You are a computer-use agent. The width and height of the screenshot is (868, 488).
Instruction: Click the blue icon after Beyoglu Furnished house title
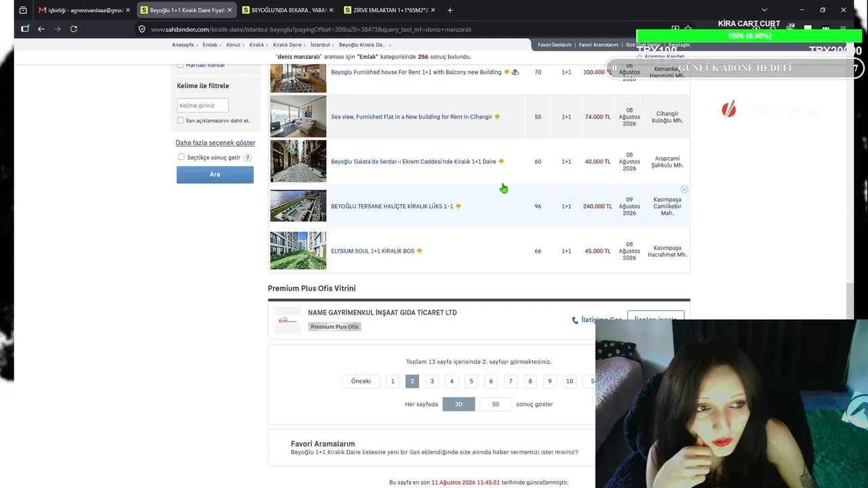515,73
